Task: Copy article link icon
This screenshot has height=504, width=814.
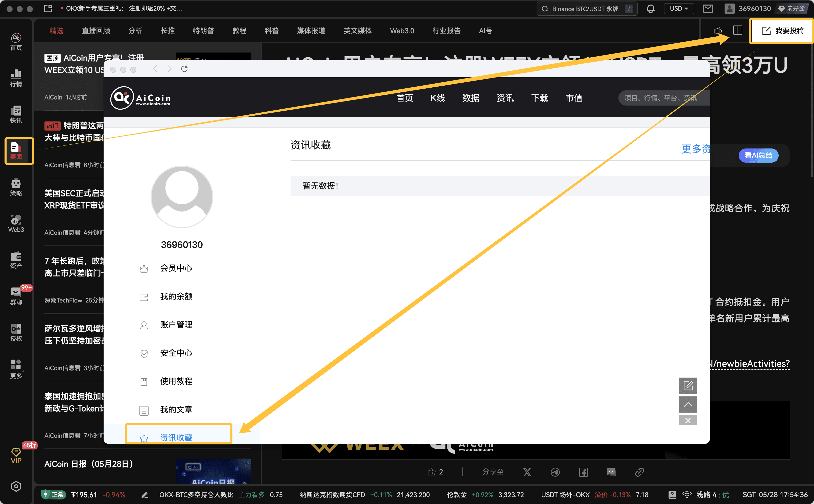Action: (x=639, y=472)
